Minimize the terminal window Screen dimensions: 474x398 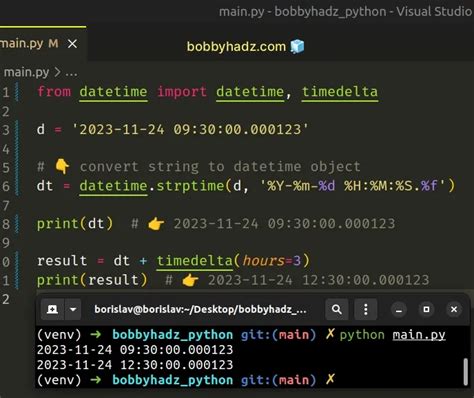[x=399, y=310]
